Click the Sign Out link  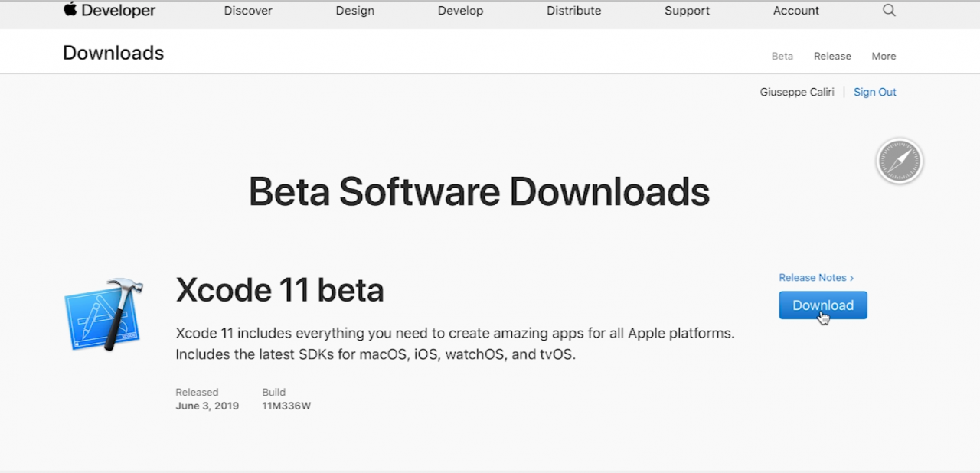[874, 92]
